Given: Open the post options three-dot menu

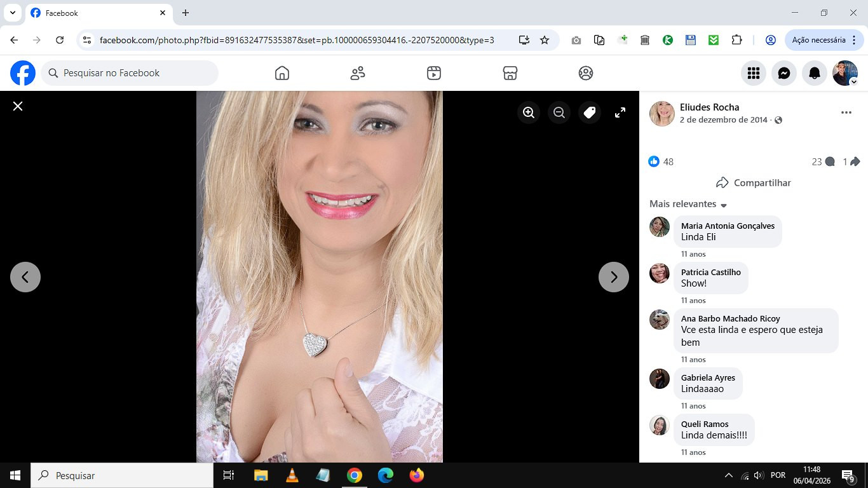Looking at the screenshot, I should 846,112.
